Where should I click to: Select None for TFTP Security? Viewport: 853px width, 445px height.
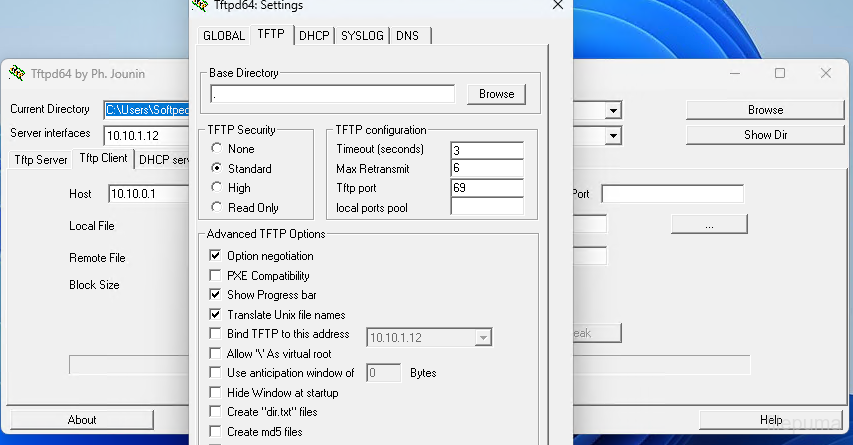click(x=216, y=149)
